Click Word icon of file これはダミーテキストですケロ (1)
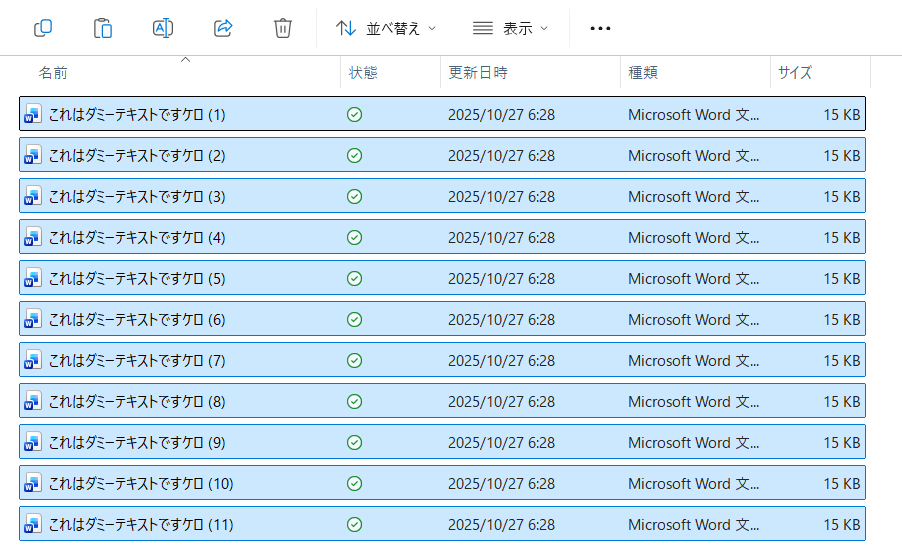Image resolution: width=902 pixels, height=555 pixels. pyautogui.click(x=33, y=114)
